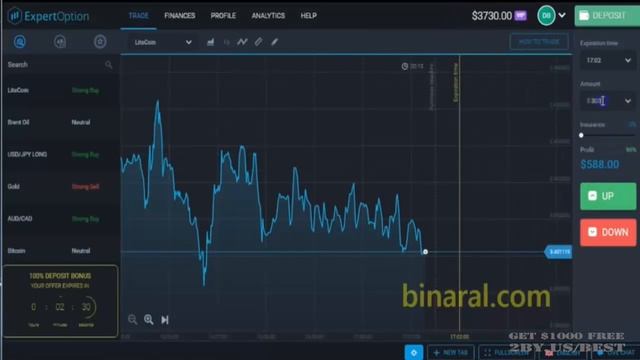Zoom out the chart
Screen dimensions: 640x360
132,320
